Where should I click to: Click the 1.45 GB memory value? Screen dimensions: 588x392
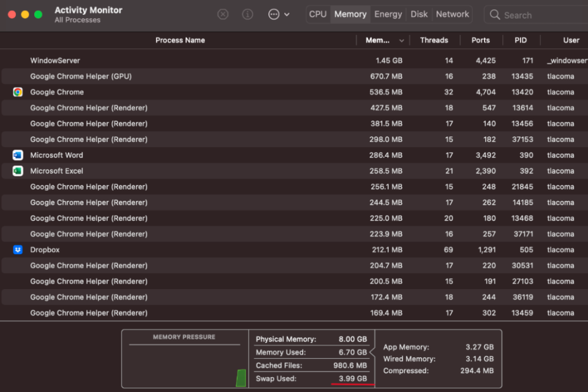coord(389,61)
